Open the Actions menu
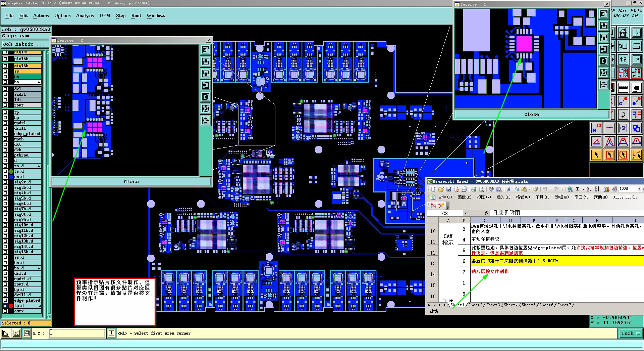 point(41,15)
